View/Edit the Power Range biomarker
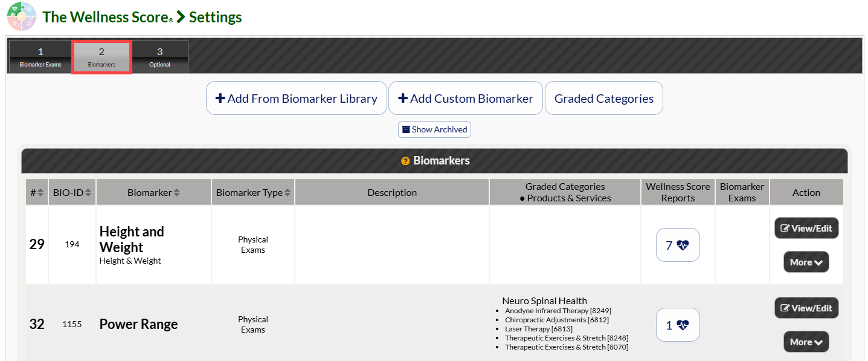 (x=806, y=308)
